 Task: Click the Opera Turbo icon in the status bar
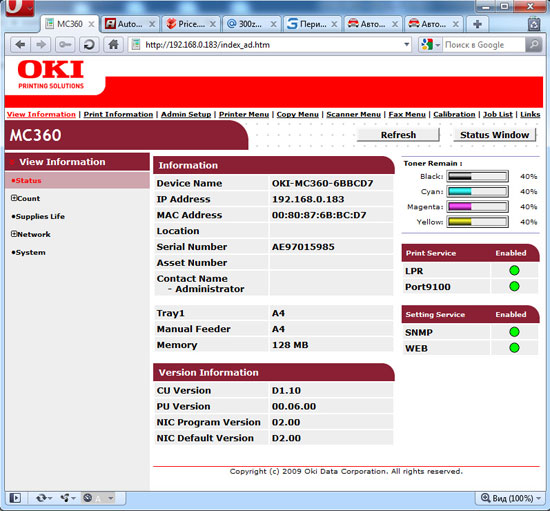[88, 498]
